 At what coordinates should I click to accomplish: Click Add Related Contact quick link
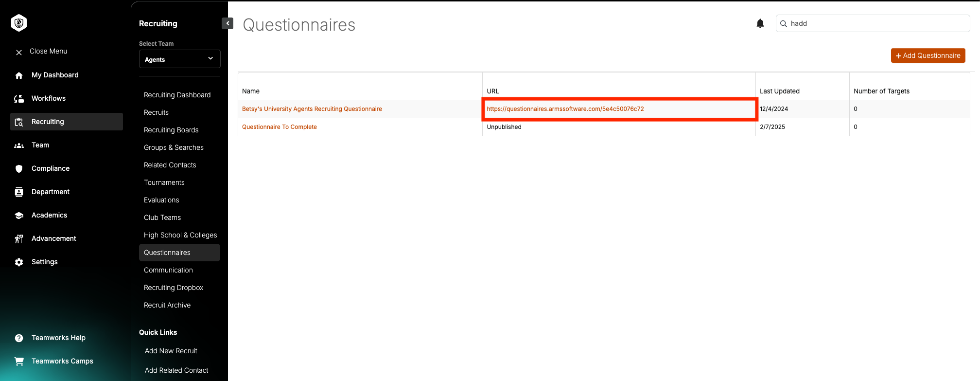point(176,370)
